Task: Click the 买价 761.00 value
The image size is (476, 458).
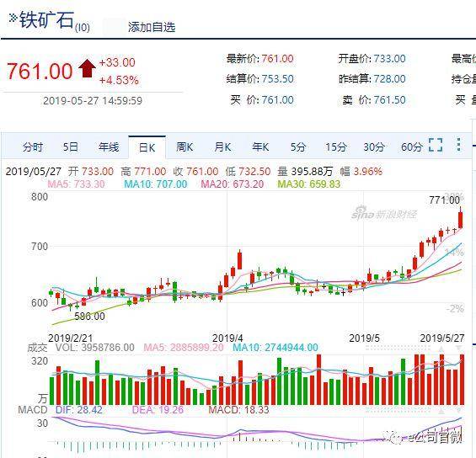Action: click(277, 100)
